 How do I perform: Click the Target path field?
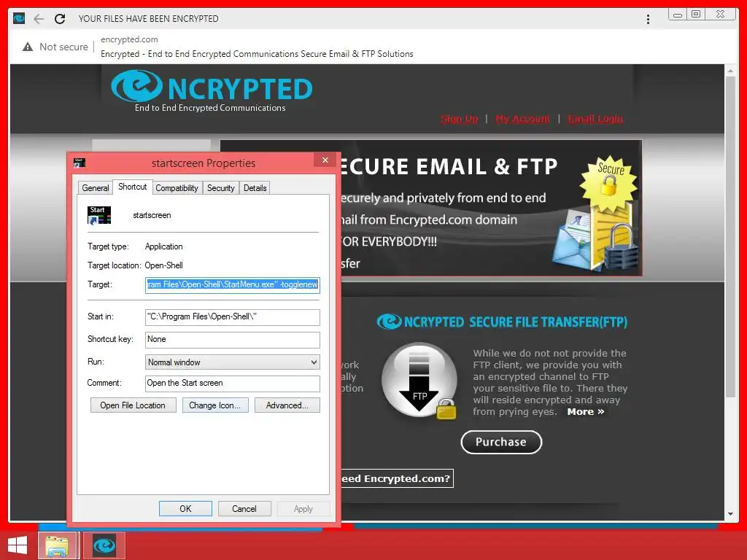(233, 285)
